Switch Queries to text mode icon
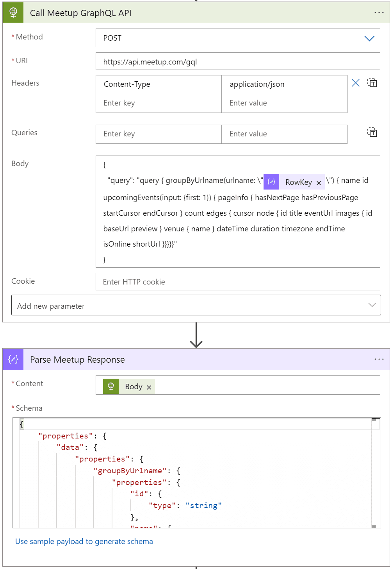 [x=372, y=132]
